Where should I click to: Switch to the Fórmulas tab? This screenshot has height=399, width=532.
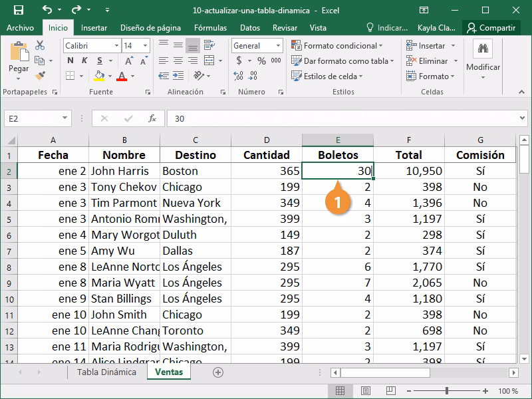(210, 28)
